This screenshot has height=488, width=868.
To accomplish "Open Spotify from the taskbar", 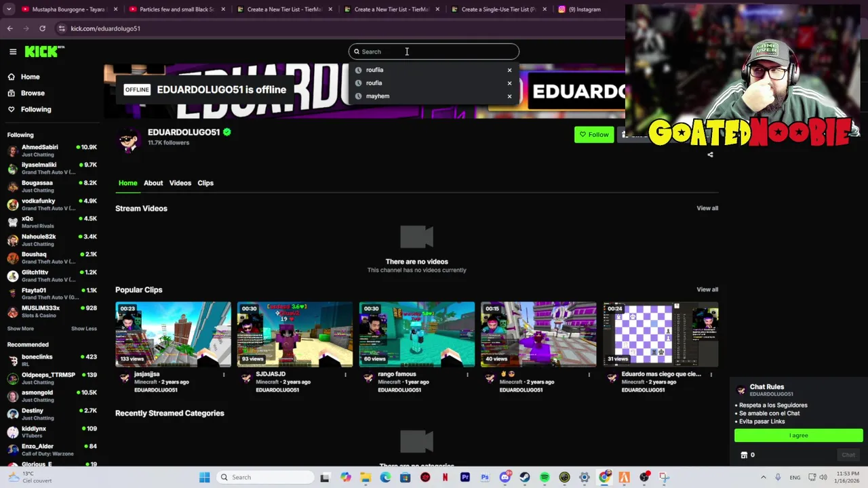I will [x=545, y=477].
